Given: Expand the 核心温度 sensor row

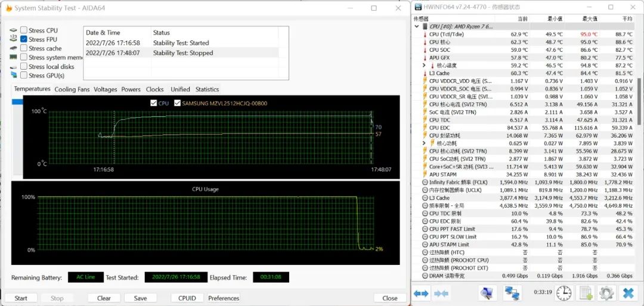Looking at the screenshot, I should click(424, 65).
